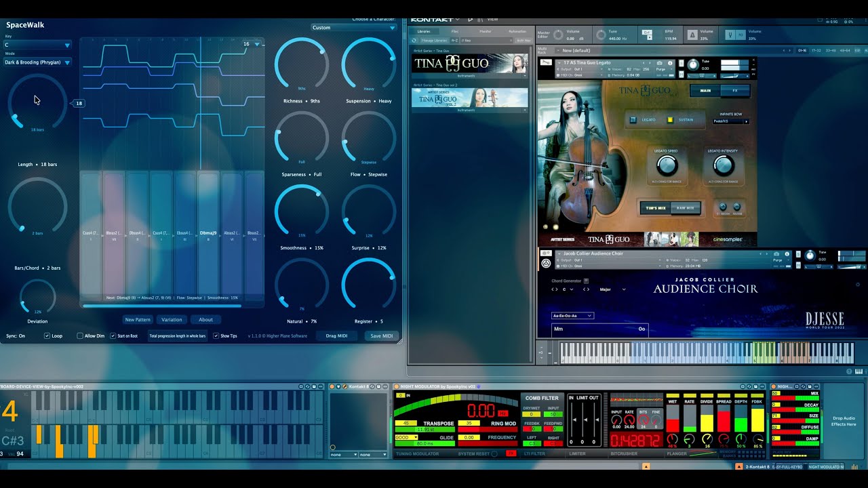The width and height of the screenshot is (868, 488).
Task: Adjust the Richness 9ths knob
Action: [x=302, y=65]
